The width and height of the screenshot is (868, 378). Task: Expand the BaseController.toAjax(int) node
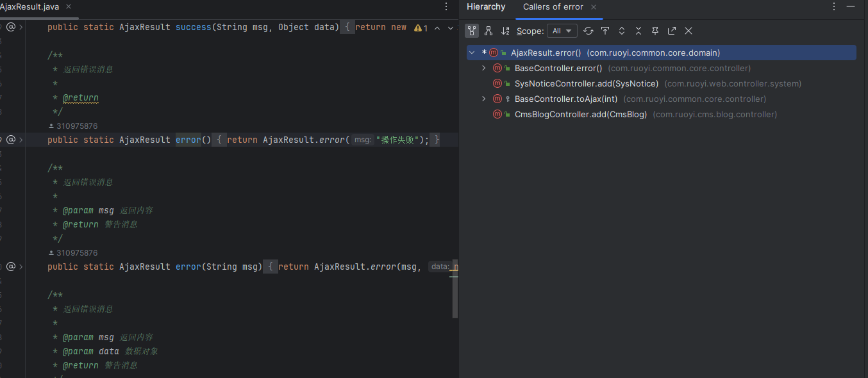(x=484, y=99)
